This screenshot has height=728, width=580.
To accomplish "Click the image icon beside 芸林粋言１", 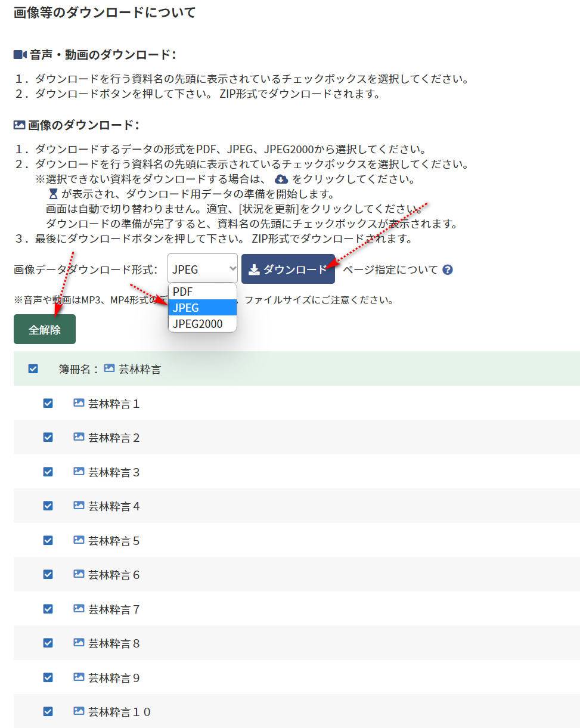I will click(79, 403).
